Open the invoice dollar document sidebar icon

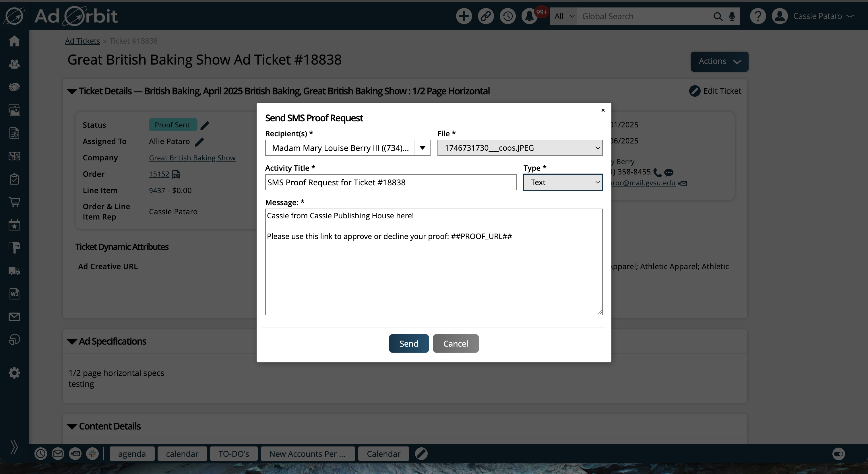[14, 133]
